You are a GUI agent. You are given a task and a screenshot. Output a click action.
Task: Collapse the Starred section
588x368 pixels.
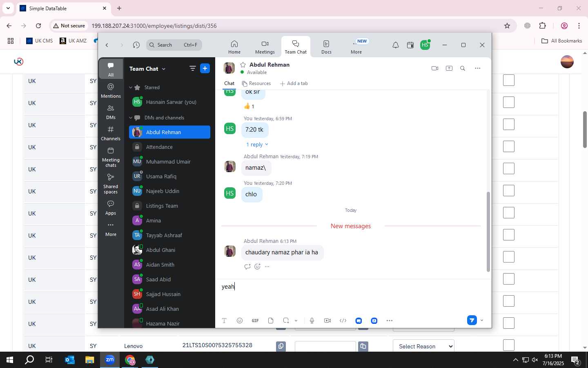coord(131,88)
